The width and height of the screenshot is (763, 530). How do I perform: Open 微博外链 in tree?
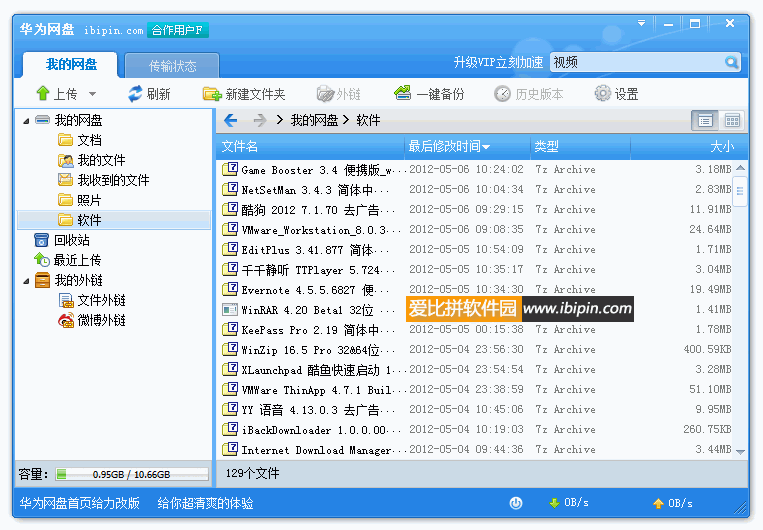[x=91, y=320]
